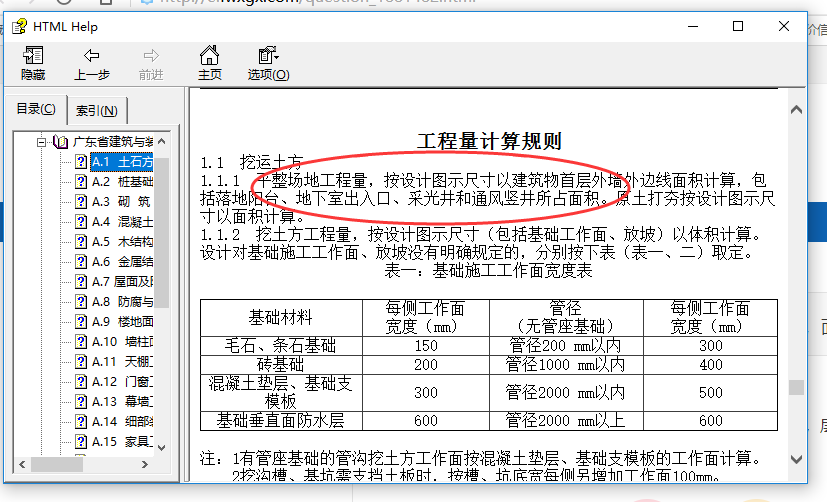The height and width of the screenshot is (502, 827).
Task: Click the tree vertical scrollbar thumb
Action: (162, 232)
